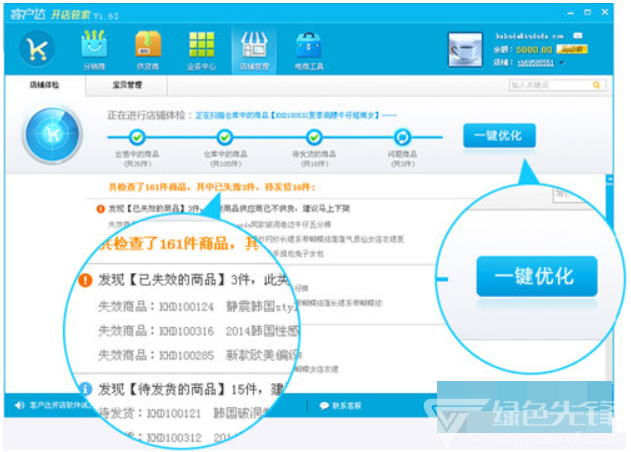
Task: Switch to the 店铺体检 tab
Action: [45, 86]
